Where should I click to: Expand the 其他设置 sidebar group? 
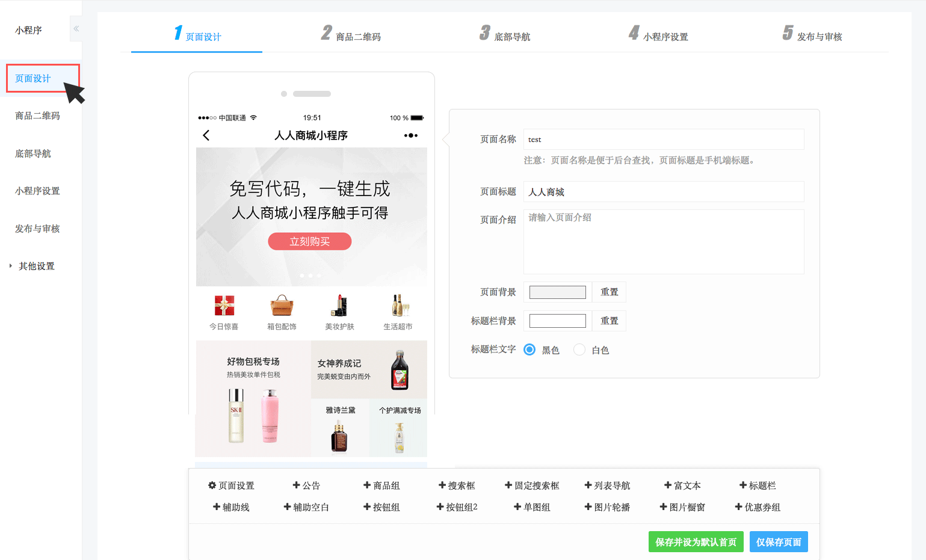[x=36, y=266]
